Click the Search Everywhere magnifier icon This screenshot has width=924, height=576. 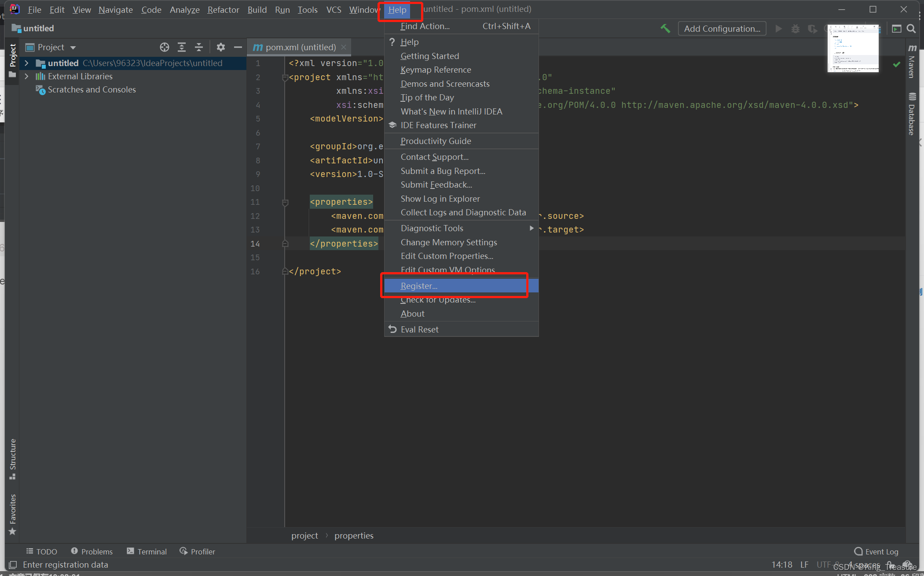[911, 29]
